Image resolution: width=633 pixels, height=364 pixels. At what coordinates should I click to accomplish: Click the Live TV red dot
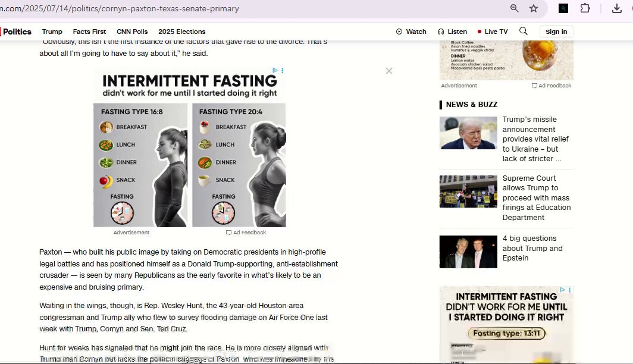point(479,32)
